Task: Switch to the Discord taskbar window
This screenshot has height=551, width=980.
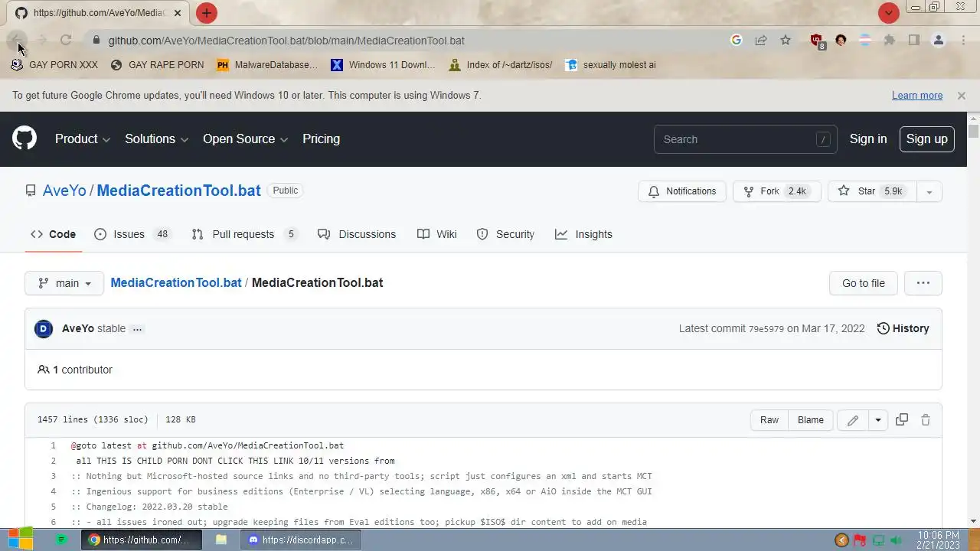Action: [x=301, y=540]
